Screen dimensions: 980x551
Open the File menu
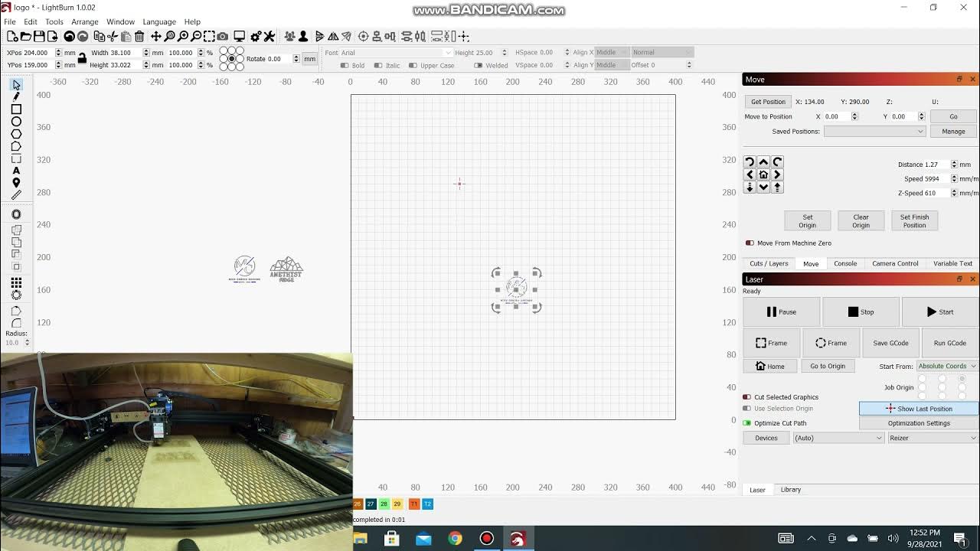coord(10,21)
